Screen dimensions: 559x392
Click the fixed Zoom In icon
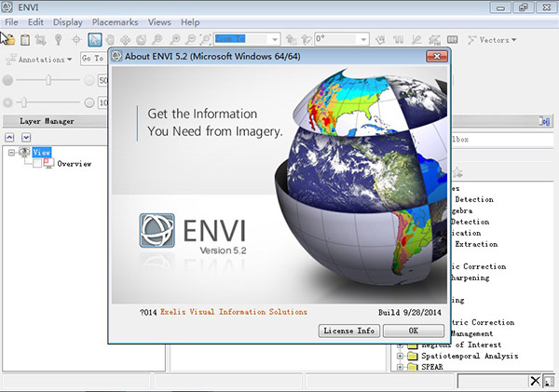175,39
